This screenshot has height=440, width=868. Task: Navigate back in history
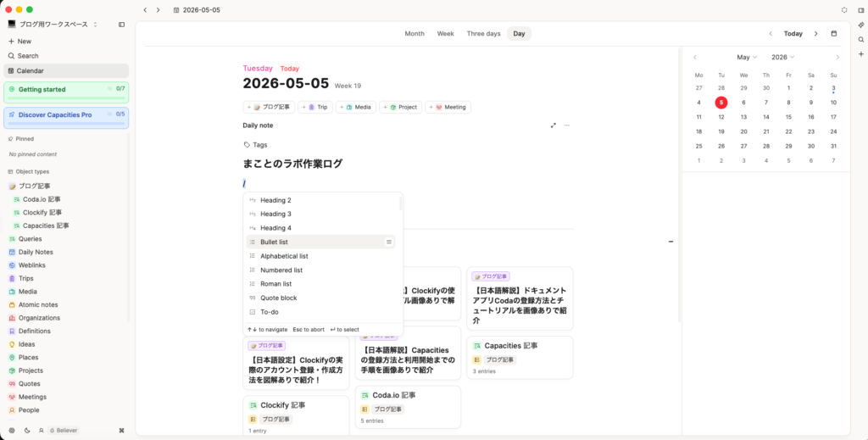tap(145, 10)
